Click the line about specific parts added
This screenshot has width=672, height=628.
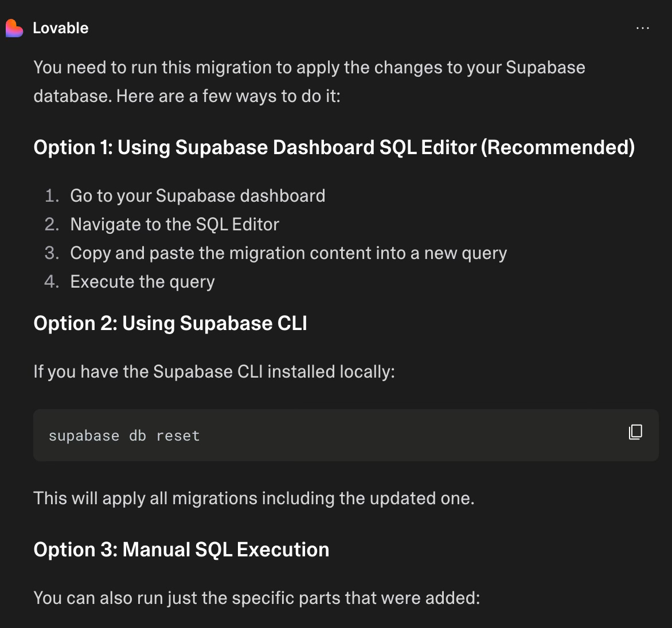[x=257, y=598]
